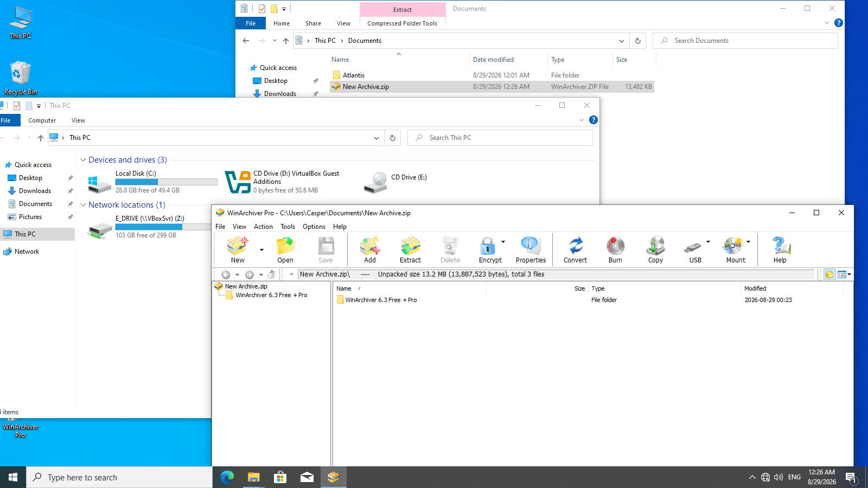Click the USB drive icon in WinArchiver

pyautogui.click(x=693, y=247)
